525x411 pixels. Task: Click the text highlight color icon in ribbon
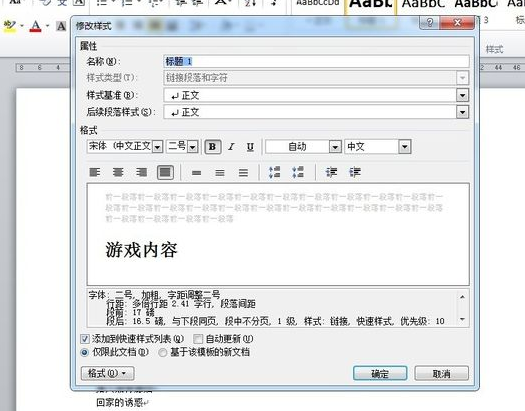10,26
